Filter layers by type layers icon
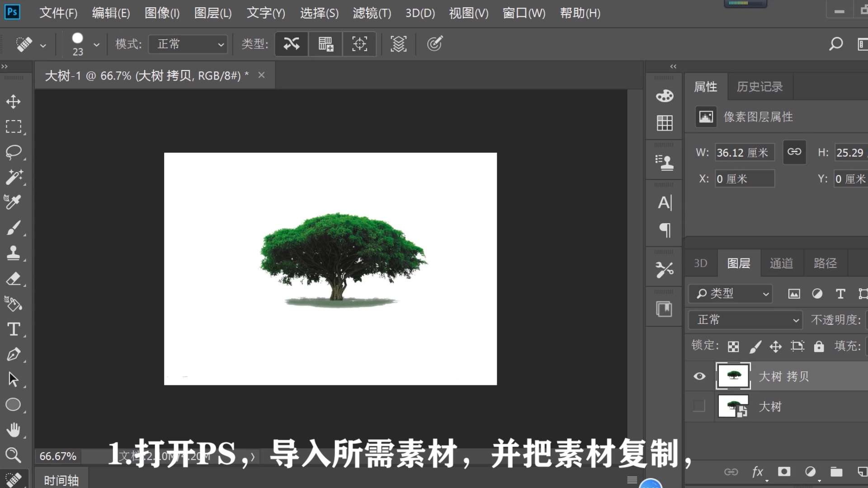The image size is (868, 488). [x=840, y=294]
